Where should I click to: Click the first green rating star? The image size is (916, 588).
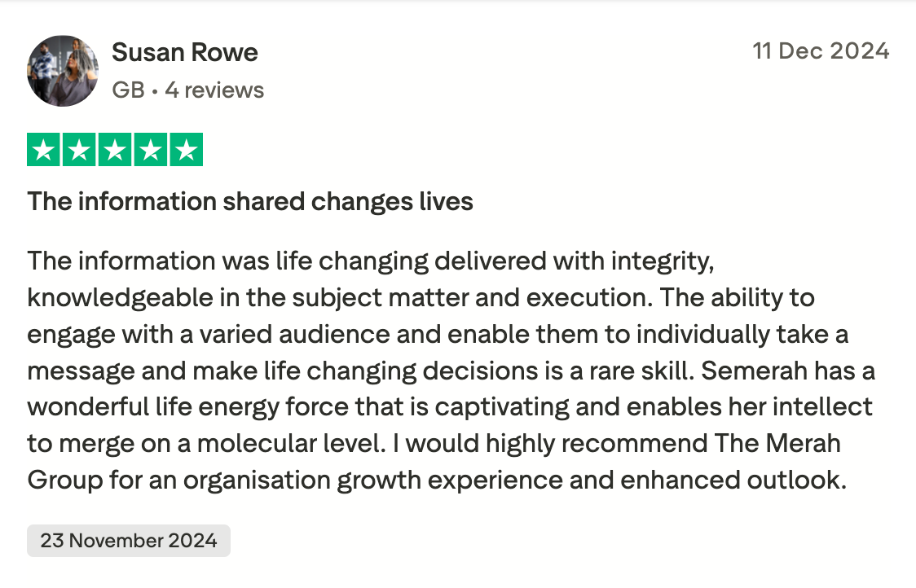point(43,150)
